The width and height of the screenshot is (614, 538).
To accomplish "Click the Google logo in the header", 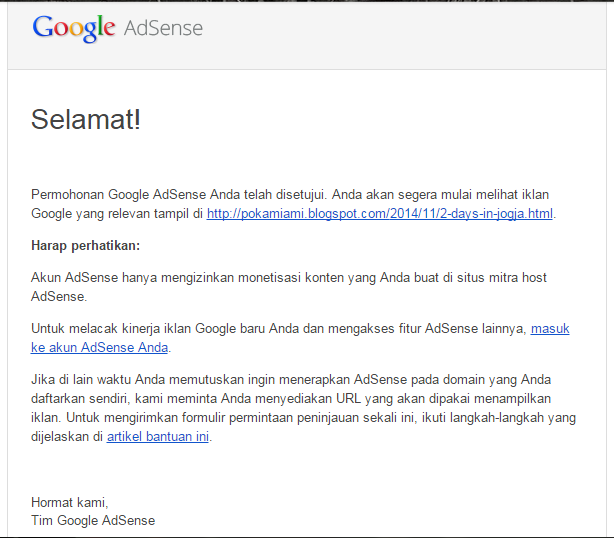I will coord(74,29).
